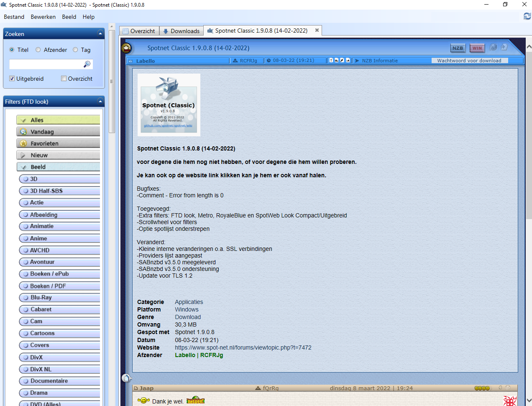Collapse the Beeld filter group
532x406 pixels.
pos(24,167)
